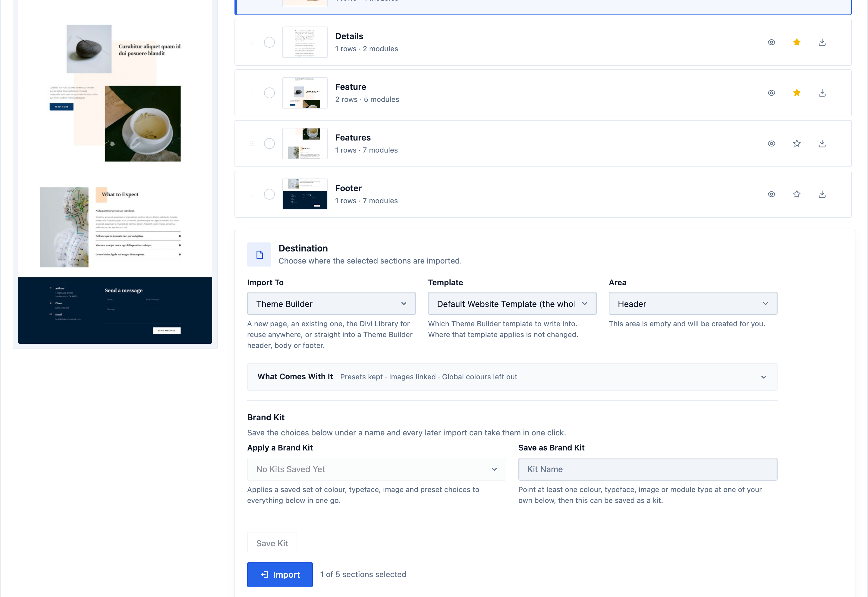Image resolution: width=868 pixels, height=597 pixels.
Task: Grab the drag handle of Footer row
Action: (252, 194)
